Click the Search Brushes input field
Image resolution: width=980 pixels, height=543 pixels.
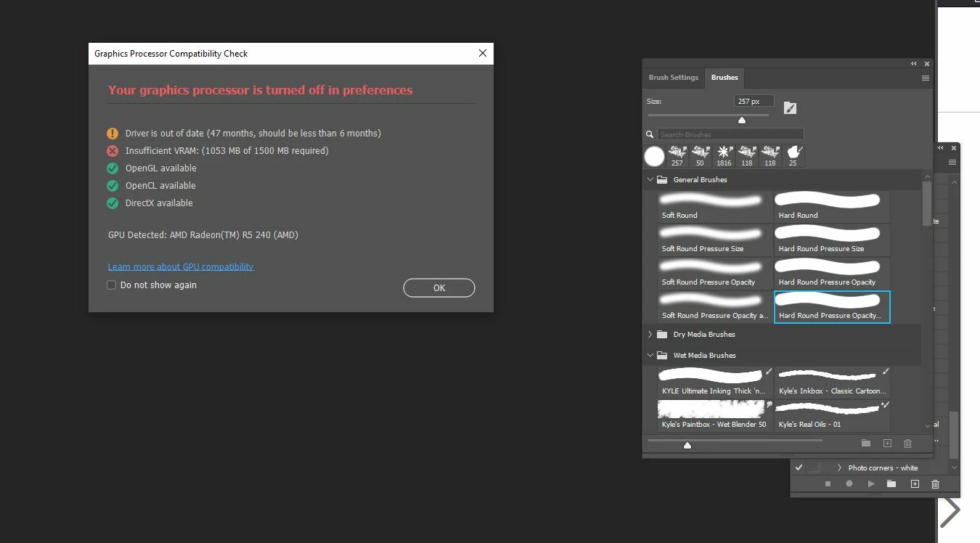(730, 134)
